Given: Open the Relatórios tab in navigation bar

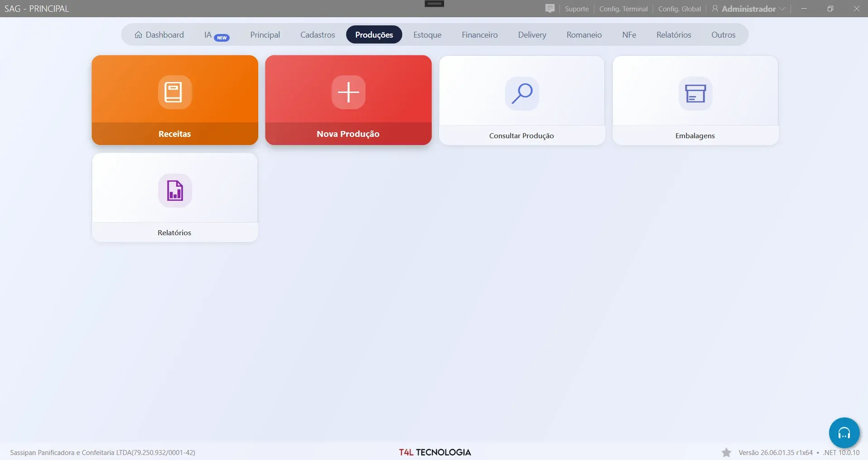Looking at the screenshot, I should [x=674, y=35].
